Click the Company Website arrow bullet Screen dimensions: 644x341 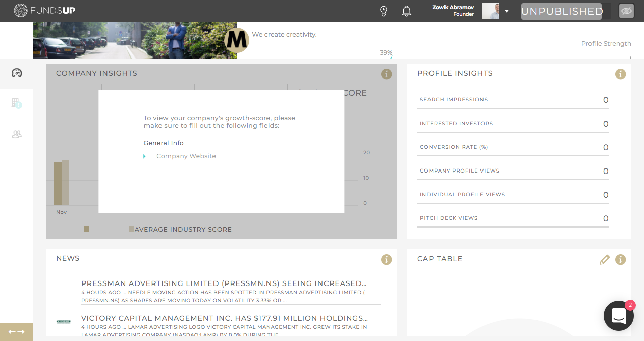tap(144, 156)
